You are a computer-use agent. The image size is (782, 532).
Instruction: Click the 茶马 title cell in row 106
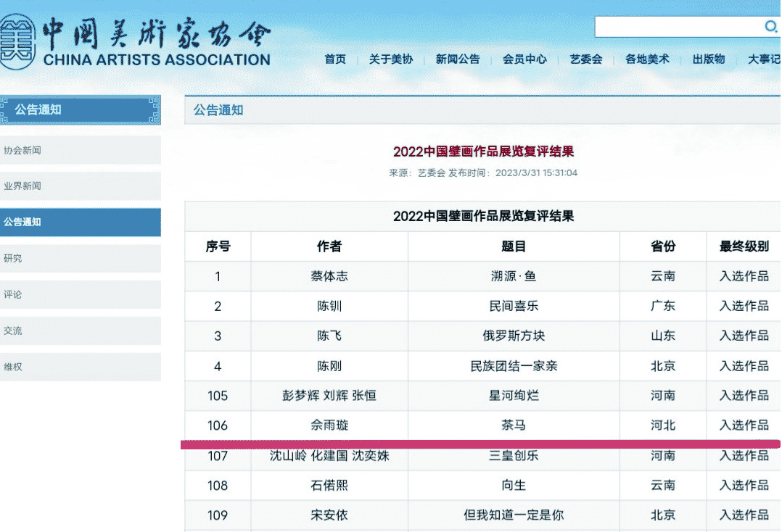coord(513,425)
